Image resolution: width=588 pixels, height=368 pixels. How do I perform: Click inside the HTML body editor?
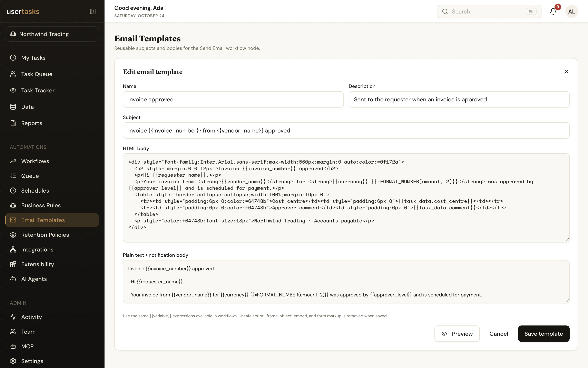coord(346,198)
